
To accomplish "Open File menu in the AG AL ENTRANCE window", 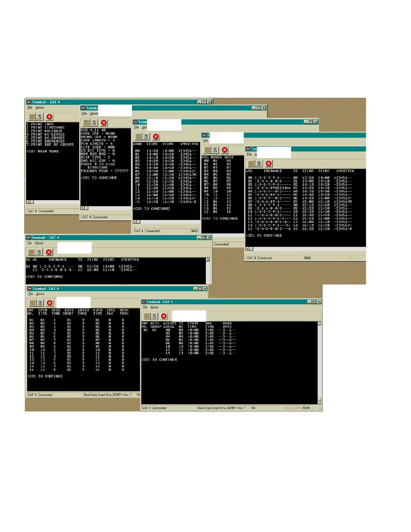I will (x=29, y=243).
